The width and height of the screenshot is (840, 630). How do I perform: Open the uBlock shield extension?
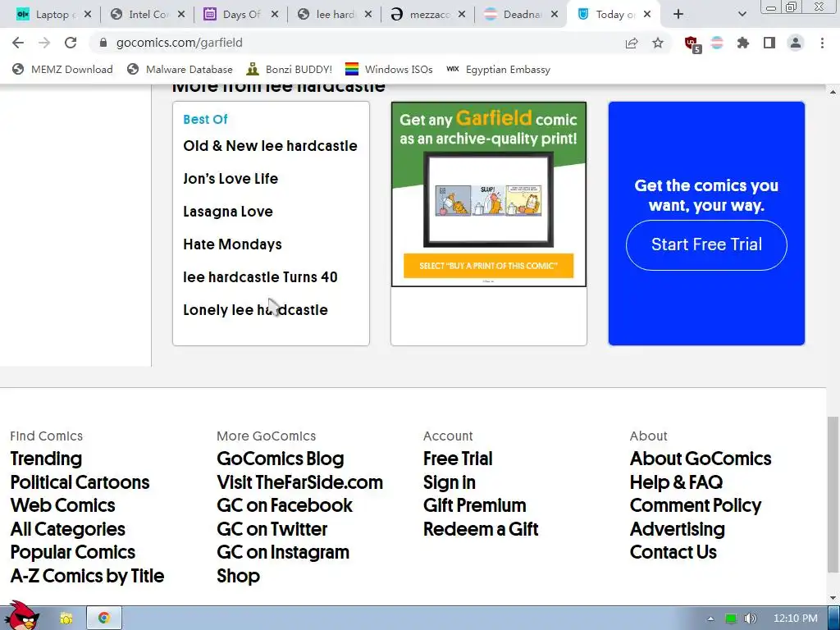pyautogui.click(x=692, y=43)
